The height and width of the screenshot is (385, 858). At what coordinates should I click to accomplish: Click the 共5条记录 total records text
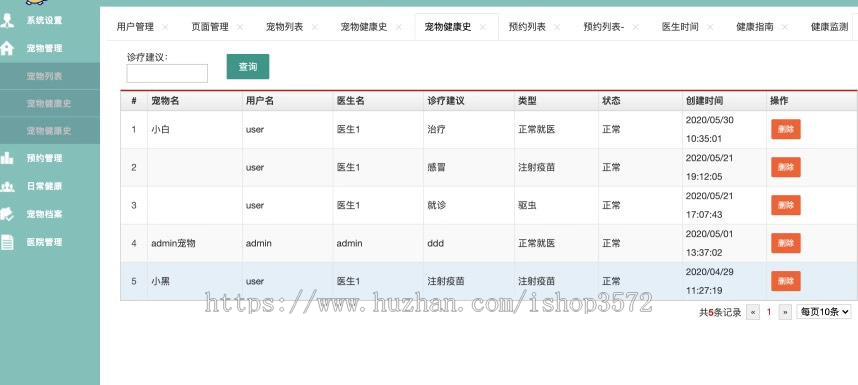pos(720,312)
